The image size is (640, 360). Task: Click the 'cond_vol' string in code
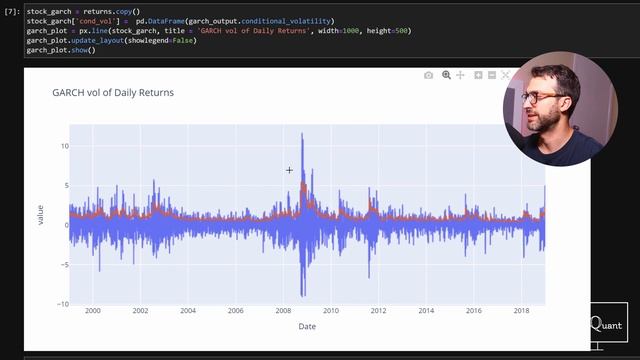tap(98, 21)
